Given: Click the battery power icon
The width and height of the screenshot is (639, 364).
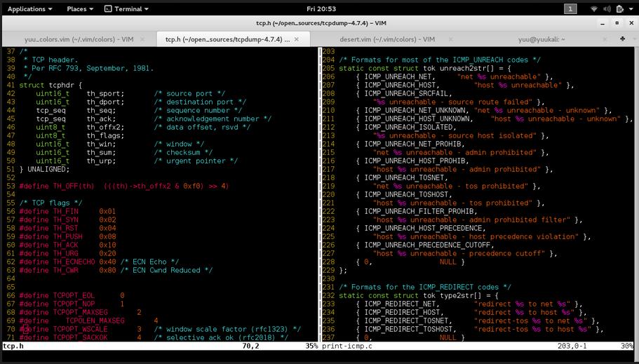Looking at the screenshot, I should point(620,8).
